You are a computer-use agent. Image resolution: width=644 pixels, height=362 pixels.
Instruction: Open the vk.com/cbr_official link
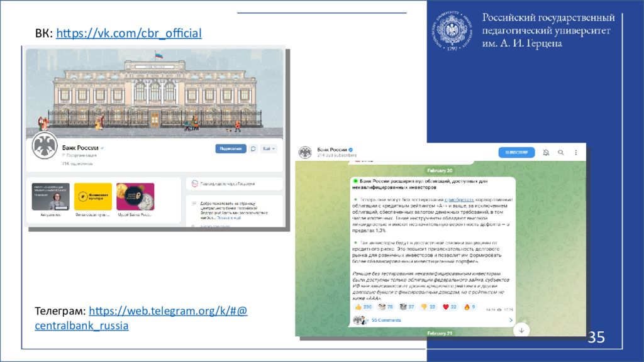coord(129,33)
